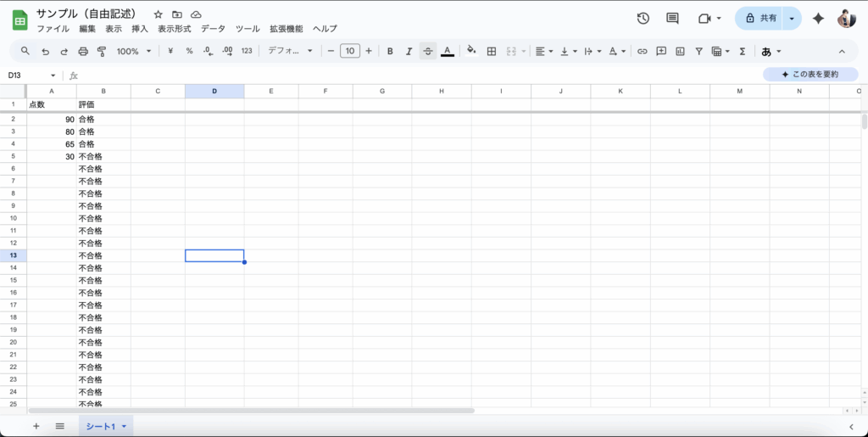Decrease font size with minus button
The width and height of the screenshot is (868, 437).
pos(331,51)
